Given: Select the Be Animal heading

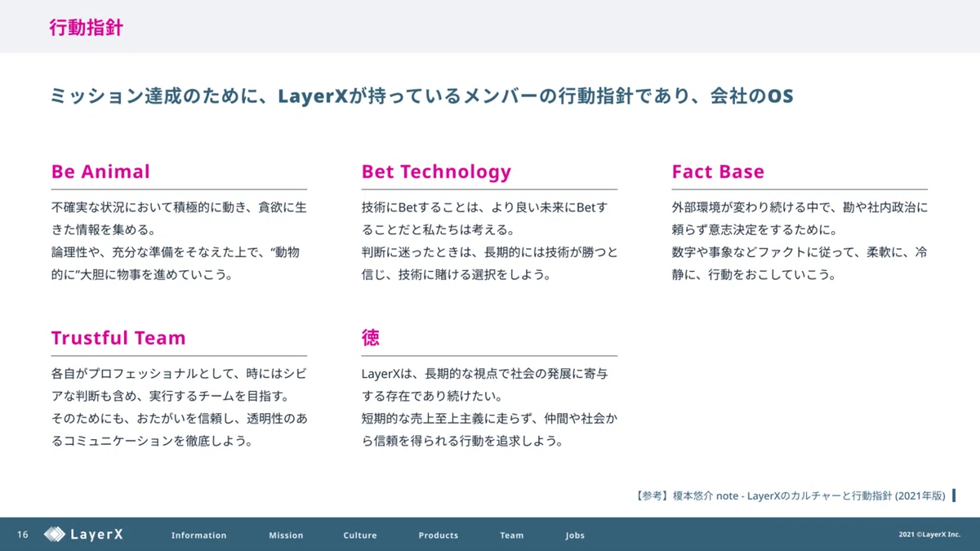Looking at the screenshot, I should 100,171.
